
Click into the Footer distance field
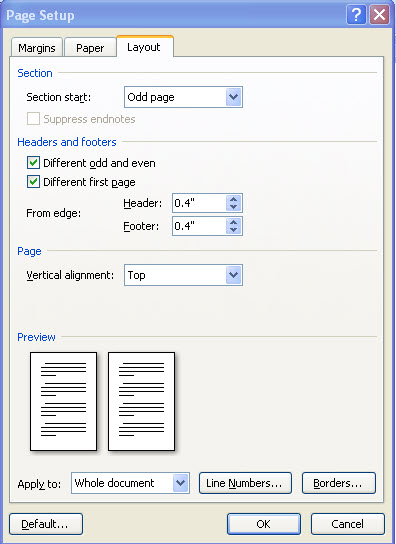(199, 226)
